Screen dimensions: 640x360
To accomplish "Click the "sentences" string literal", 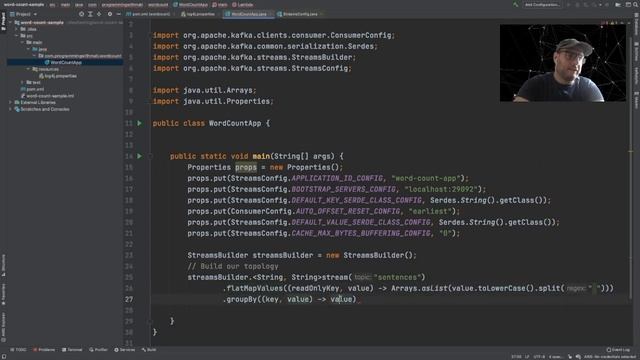I will coord(397,277).
